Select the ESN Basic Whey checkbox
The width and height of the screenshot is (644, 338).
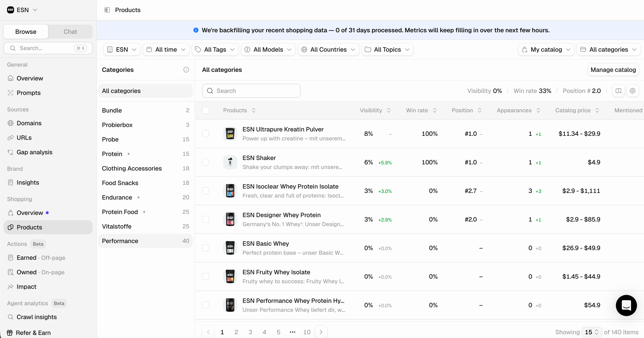pyautogui.click(x=206, y=248)
